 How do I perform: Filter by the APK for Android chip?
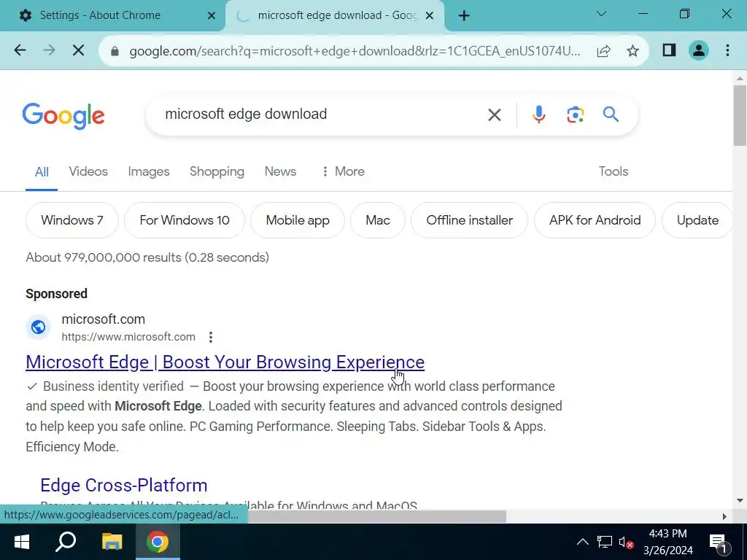pyautogui.click(x=595, y=220)
